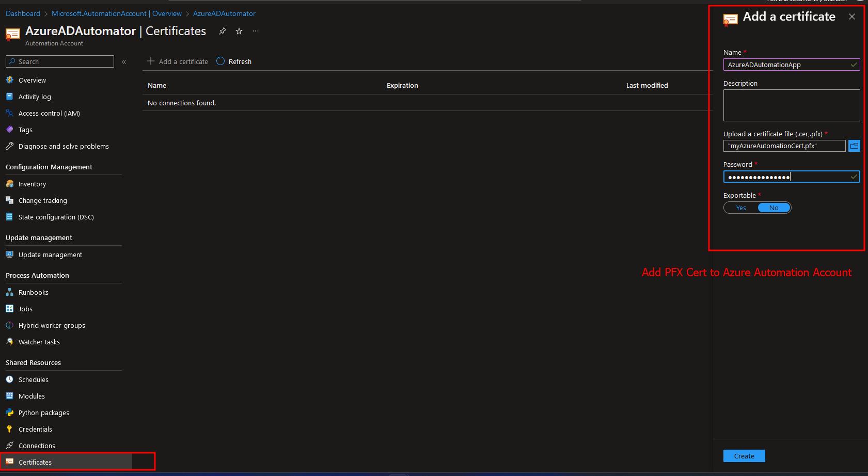
Task: Open the Access control (IAM) page
Action: (49, 113)
